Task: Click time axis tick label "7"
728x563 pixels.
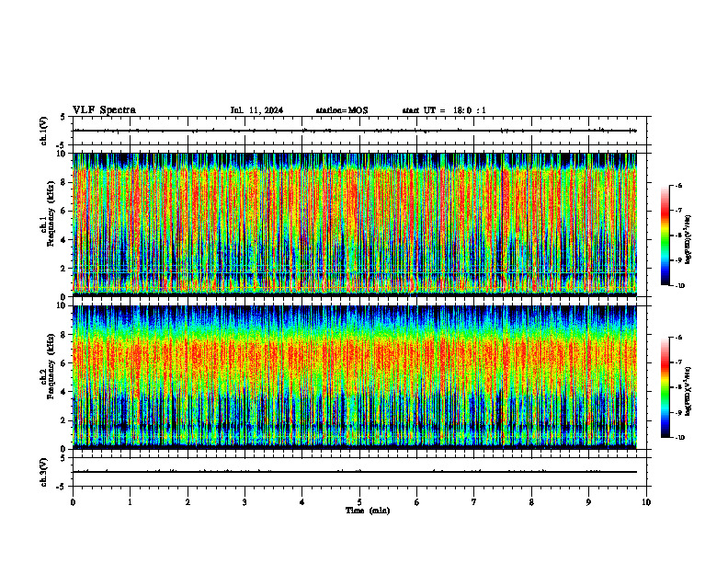Action: click(474, 502)
